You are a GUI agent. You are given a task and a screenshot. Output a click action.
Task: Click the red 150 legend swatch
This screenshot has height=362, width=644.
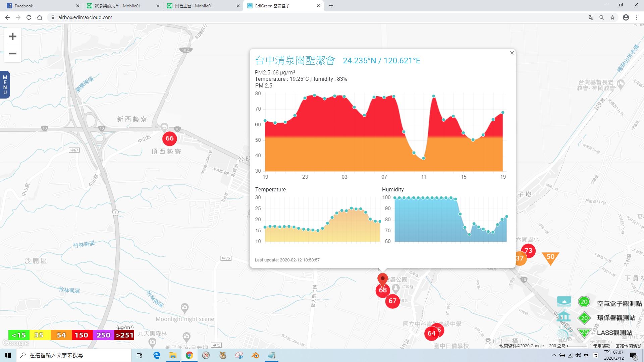click(x=82, y=335)
